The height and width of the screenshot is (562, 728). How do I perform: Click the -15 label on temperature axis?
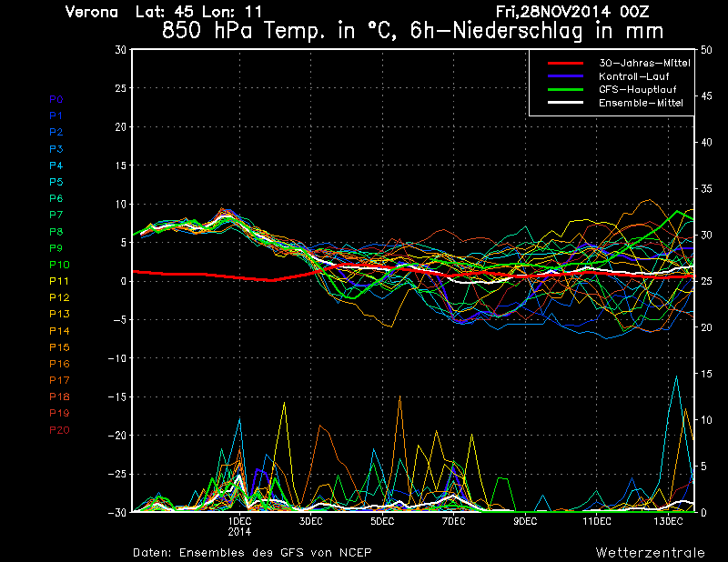click(117, 397)
